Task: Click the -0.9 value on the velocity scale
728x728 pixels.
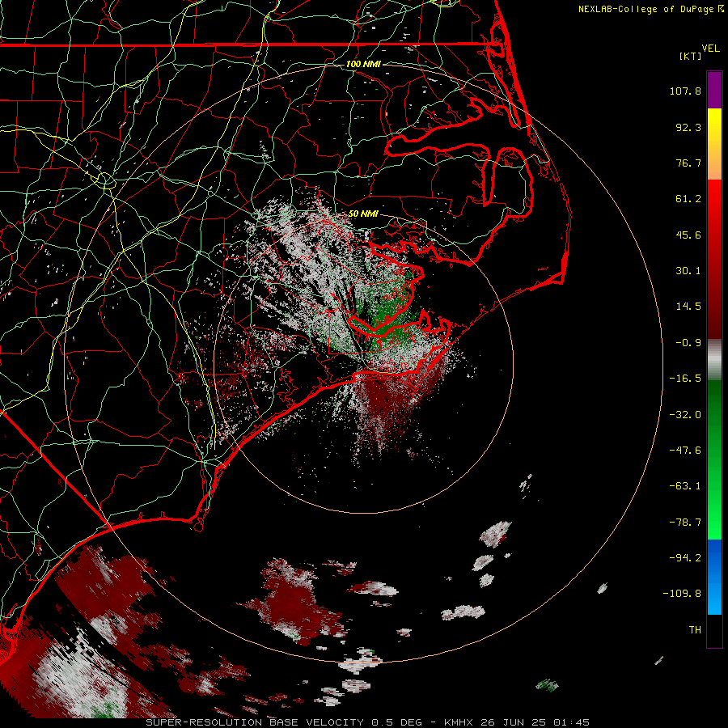Action: 688,343
